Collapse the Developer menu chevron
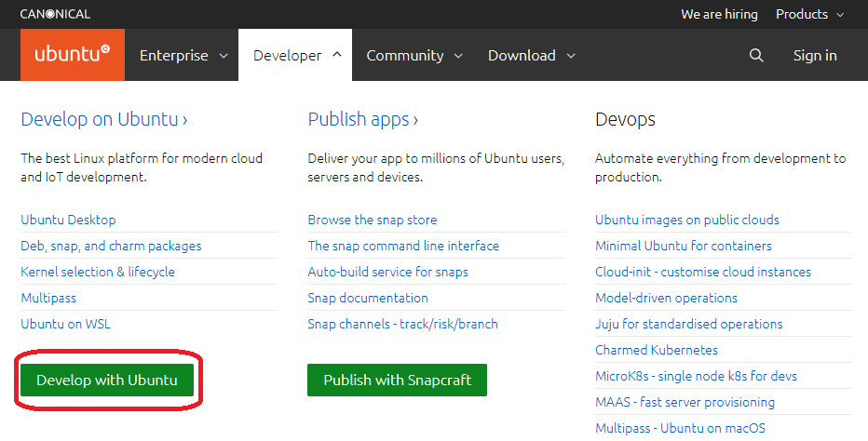Image resolution: width=868 pixels, height=441 pixels. [x=337, y=55]
